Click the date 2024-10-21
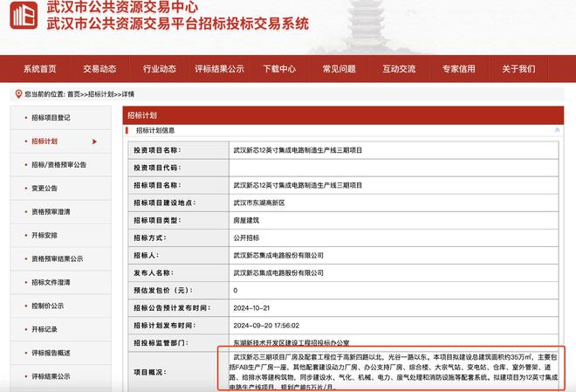The width and height of the screenshot is (576, 392). point(251,308)
